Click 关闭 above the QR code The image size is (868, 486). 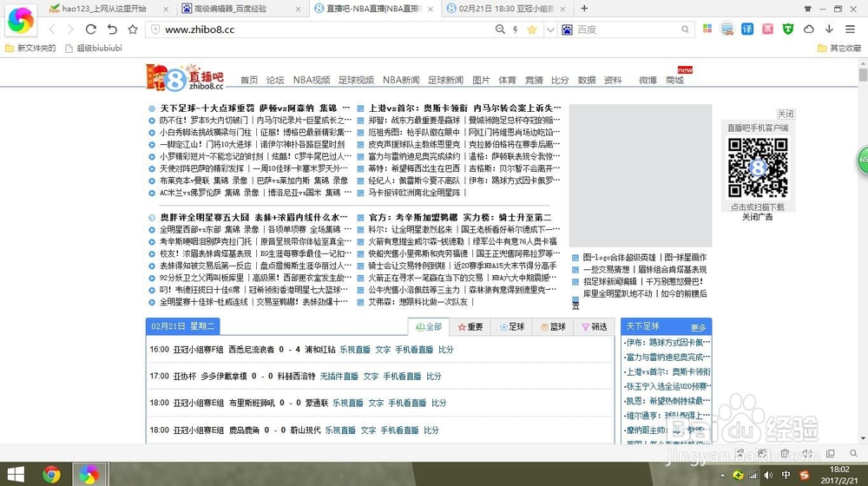[x=786, y=114]
